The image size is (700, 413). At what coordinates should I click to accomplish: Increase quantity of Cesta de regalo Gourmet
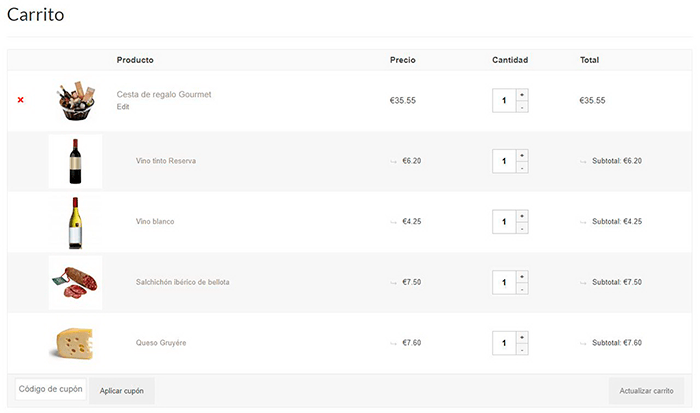[x=522, y=95]
